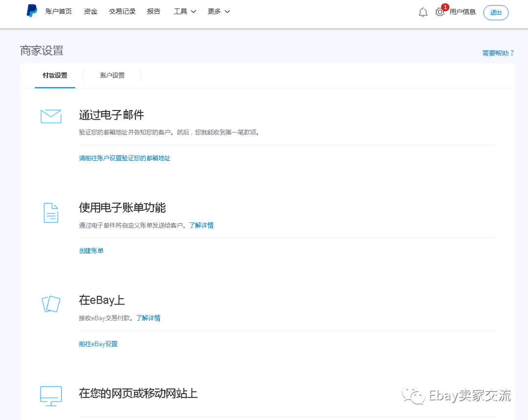Open the 用户信息 link
Viewport: 528px width, 420px height.
(462, 12)
